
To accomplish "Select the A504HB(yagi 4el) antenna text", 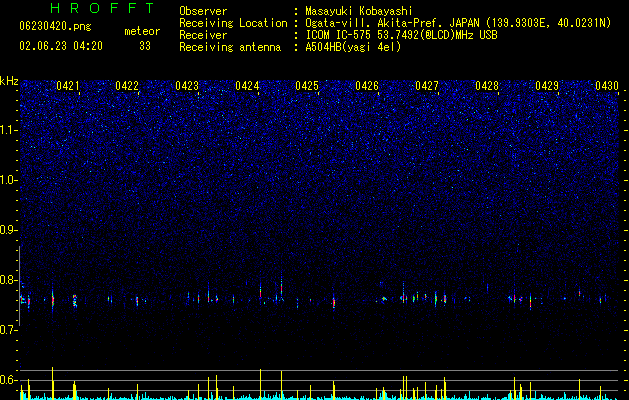I will click(x=353, y=47).
